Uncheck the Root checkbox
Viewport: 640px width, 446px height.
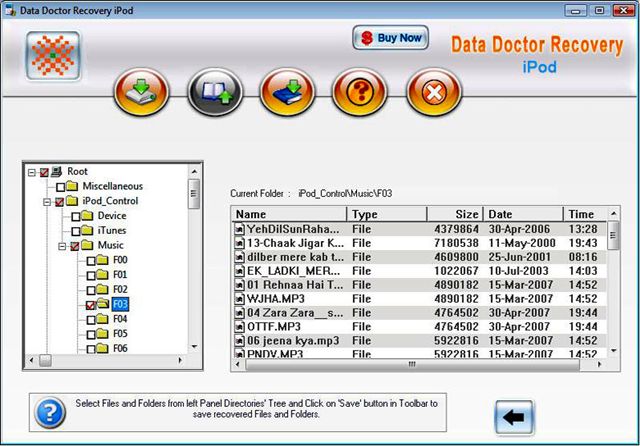tap(44, 173)
